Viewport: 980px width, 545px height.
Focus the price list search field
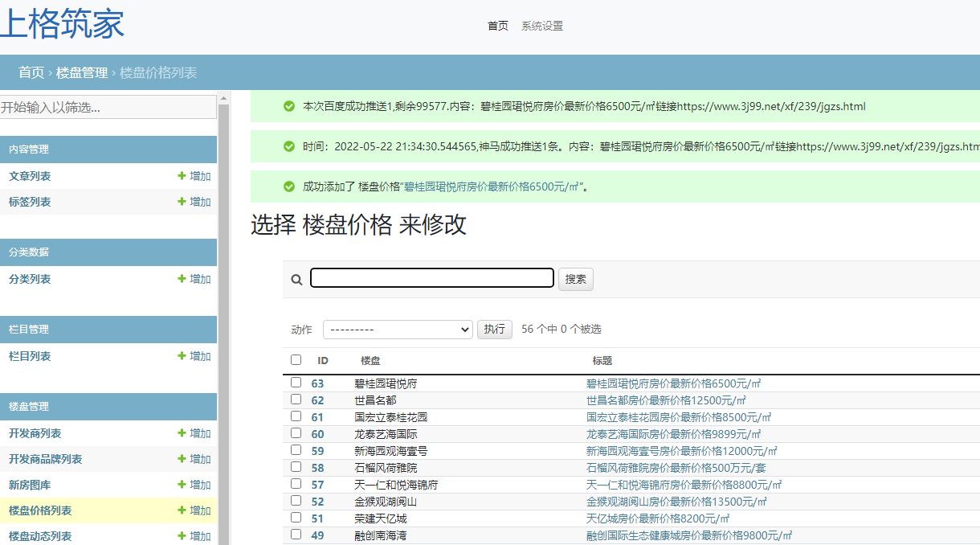tap(432, 278)
